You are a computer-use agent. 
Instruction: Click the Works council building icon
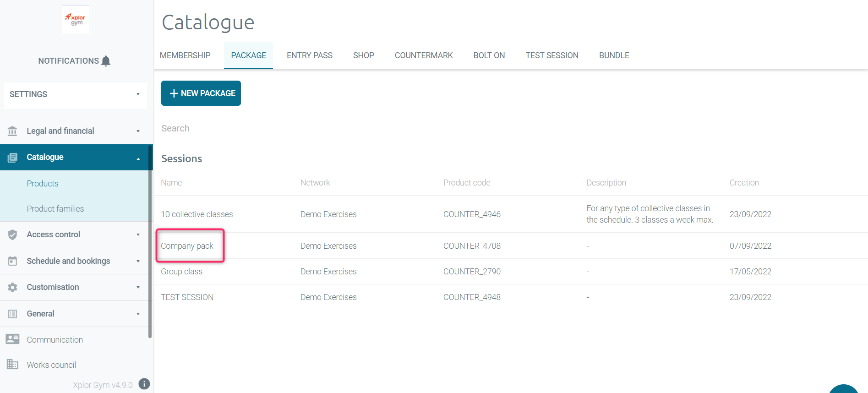[12, 365]
